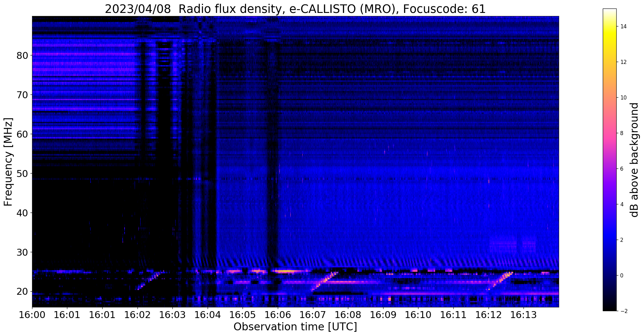
Task: Click the 40 frequency tick label
Action: [x=22, y=213]
